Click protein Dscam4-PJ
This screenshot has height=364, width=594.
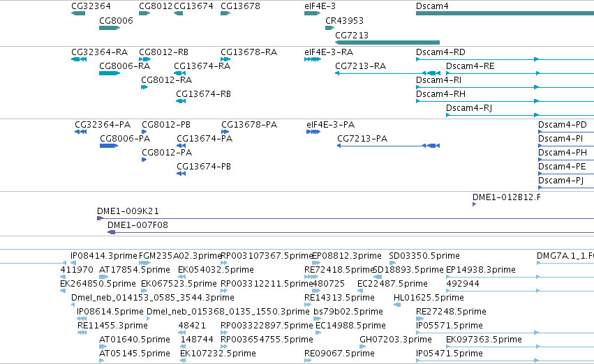click(x=560, y=181)
